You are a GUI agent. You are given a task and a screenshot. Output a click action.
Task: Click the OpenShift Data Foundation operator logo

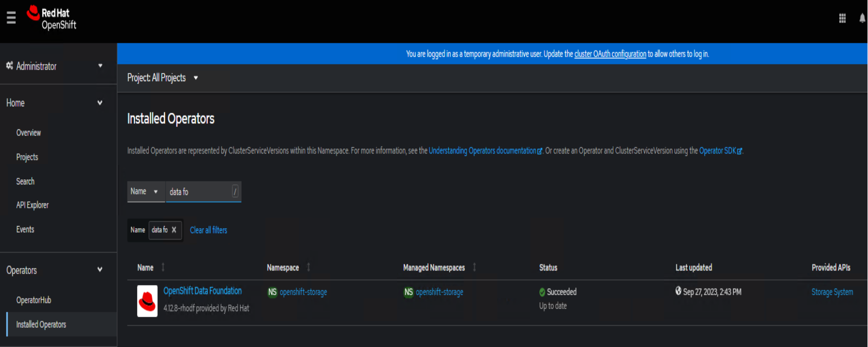[x=147, y=301]
